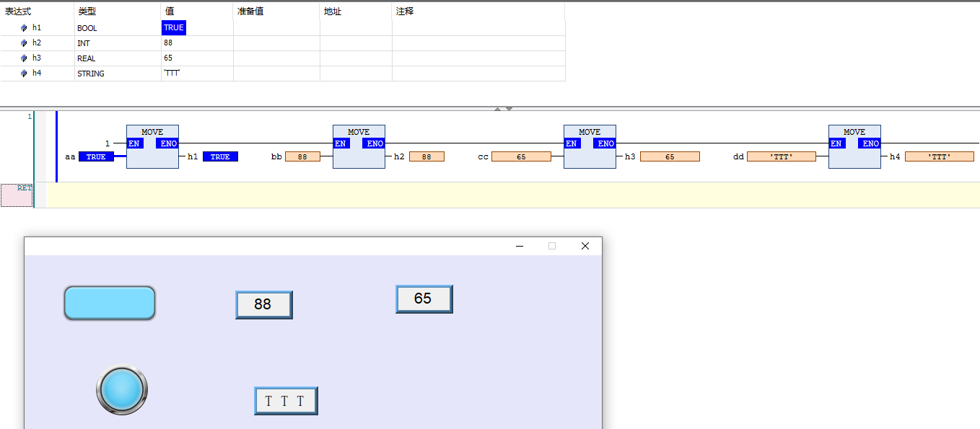This screenshot has height=429, width=980.
Task: Click the INT type cell
Action: click(84, 43)
